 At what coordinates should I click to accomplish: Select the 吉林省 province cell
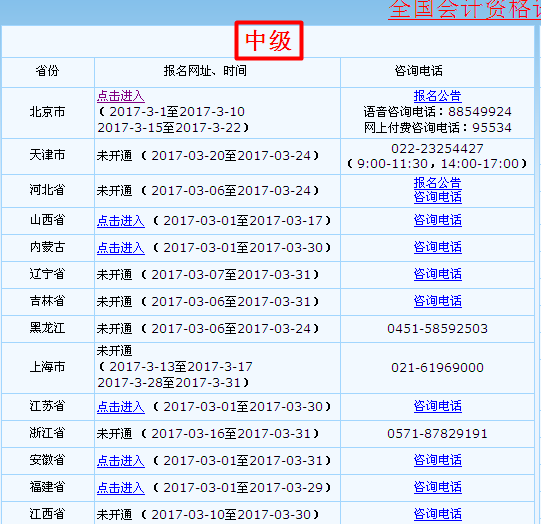47,301
